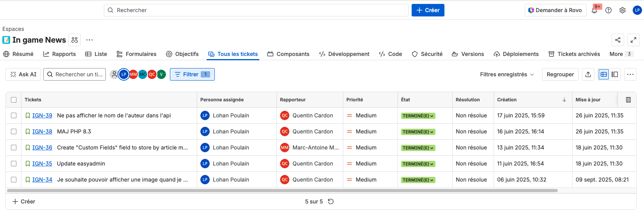The height and width of the screenshot is (216, 644).
Task: Select the IGN-36 row checkbox
Action: [14, 148]
